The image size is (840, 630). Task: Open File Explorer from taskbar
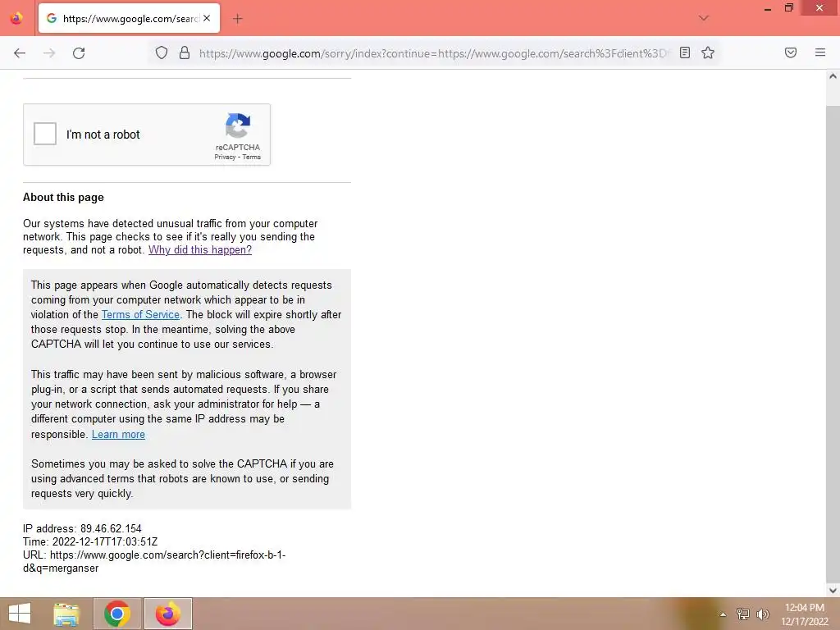66,614
